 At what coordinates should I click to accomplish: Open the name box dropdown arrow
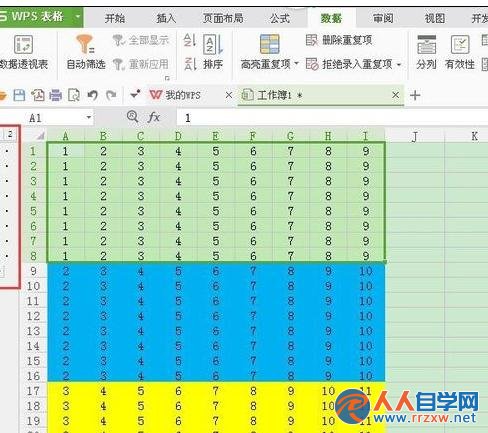click(89, 117)
